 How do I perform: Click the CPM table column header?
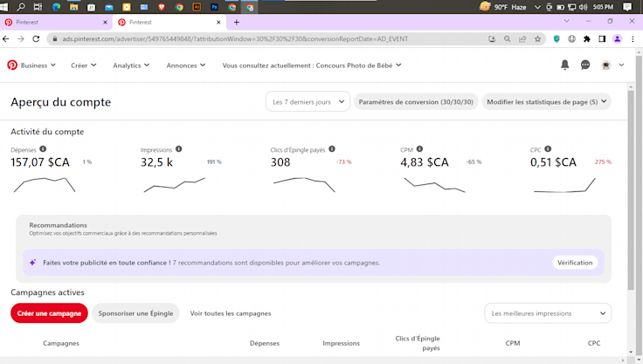click(513, 343)
